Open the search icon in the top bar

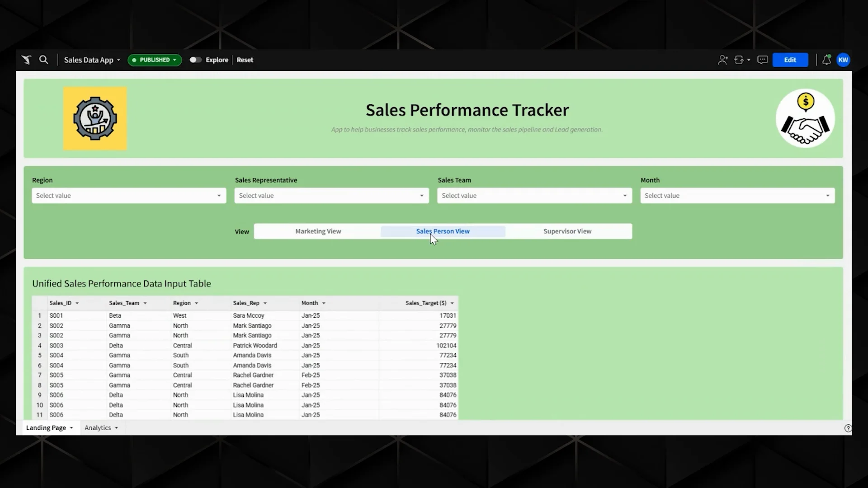43,60
